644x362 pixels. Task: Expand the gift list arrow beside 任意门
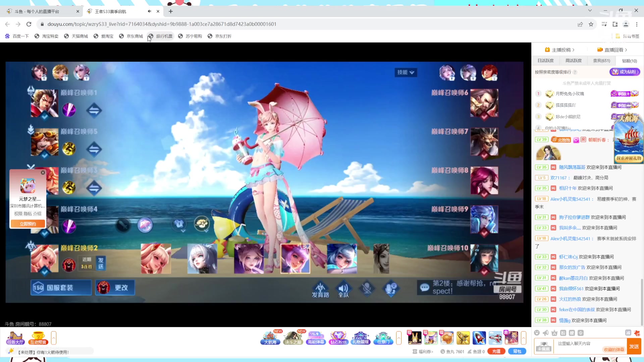tap(398, 338)
